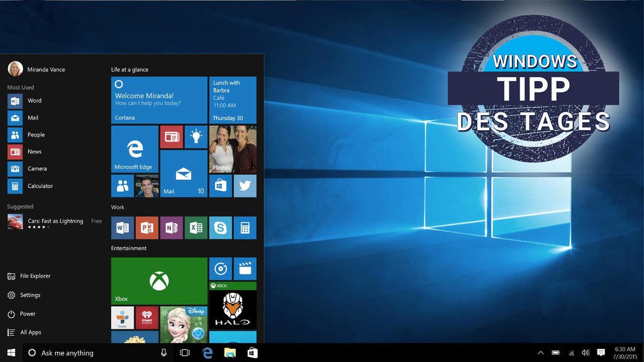The height and width of the screenshot is (362, 644).
Task: Open the Wi-Fi network tray icon
Action: pos(571,353)
